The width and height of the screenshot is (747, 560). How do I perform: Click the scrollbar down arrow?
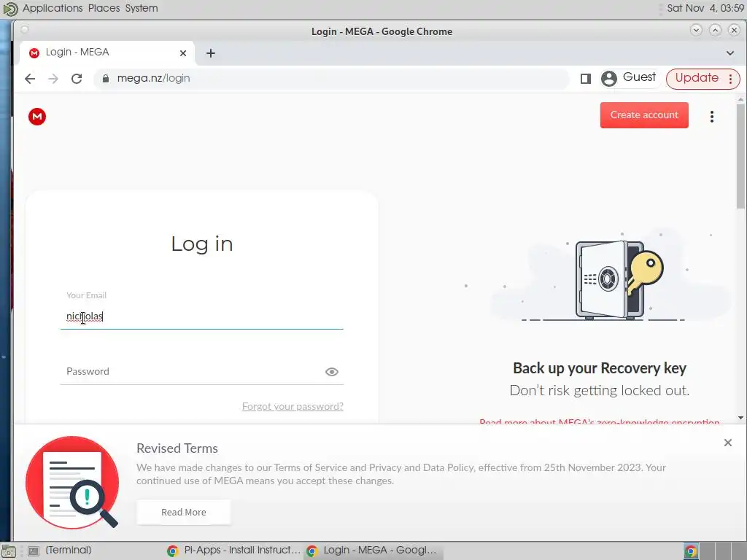point(740,418)
